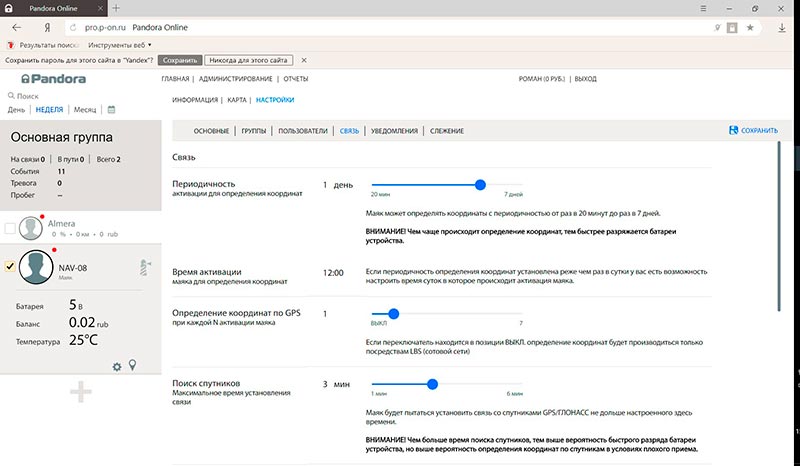Open the Карта section
Viewport: 800px width, 466px height.
point(237,101)
